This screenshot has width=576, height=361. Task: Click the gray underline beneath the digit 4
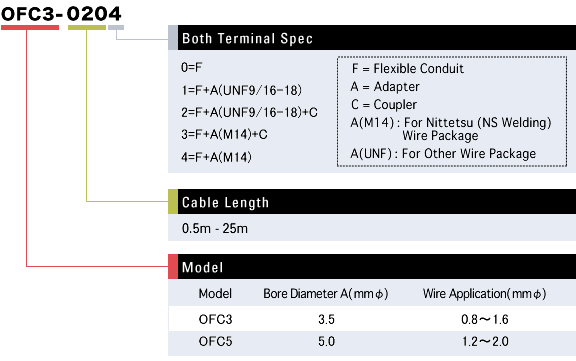(x=116, y=28)
